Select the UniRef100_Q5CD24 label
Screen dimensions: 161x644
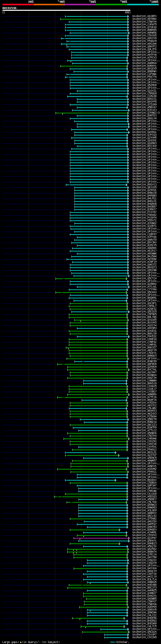click(144, 632)
